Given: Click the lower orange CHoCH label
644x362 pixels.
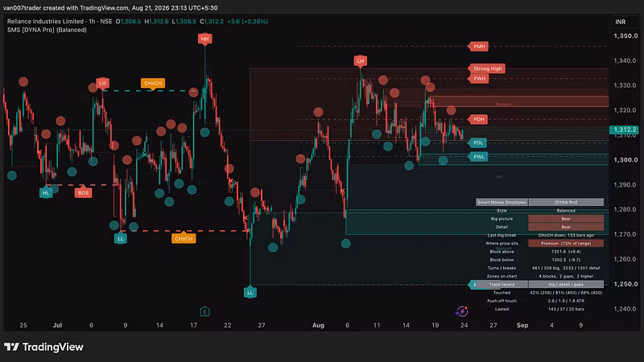Looking at the screenshot, I should 184,238.
